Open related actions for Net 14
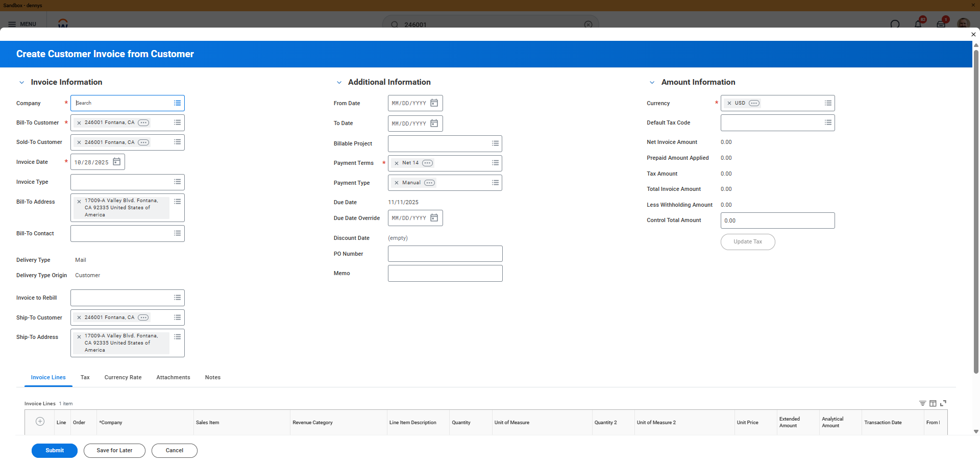Image resolution: width=980 pixels, height=465 pixels. point(427,163)
